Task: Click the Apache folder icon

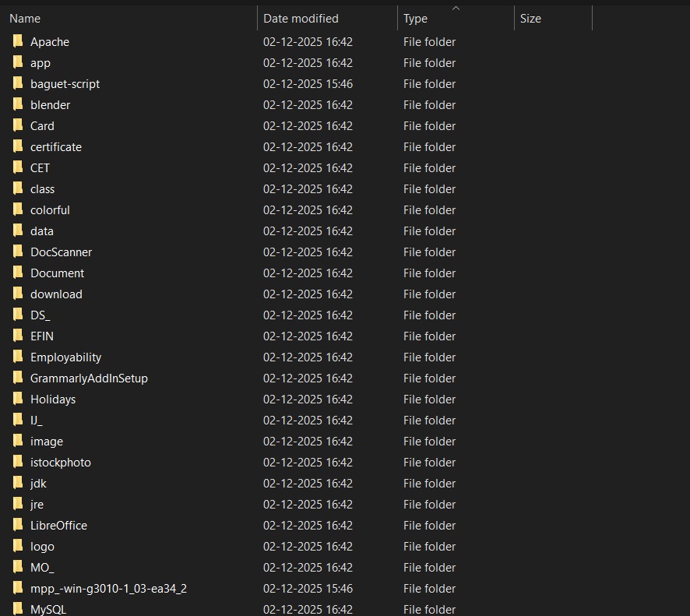Action: tap(18, 42)
